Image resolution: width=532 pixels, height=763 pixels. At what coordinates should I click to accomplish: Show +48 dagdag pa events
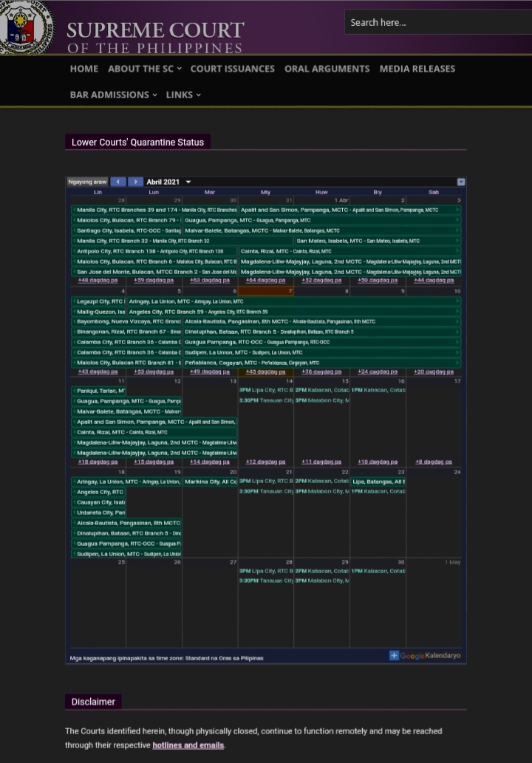[x=98, y=280]
